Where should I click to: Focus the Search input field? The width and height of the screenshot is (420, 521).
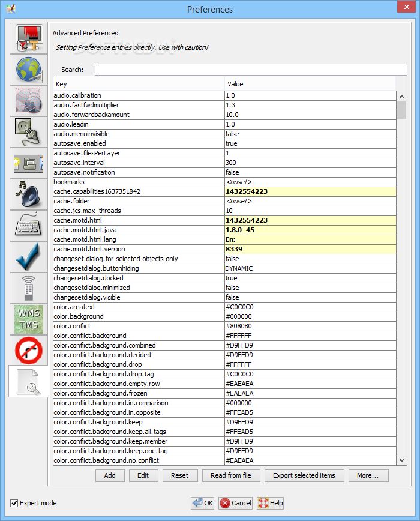tap(251, 70)
